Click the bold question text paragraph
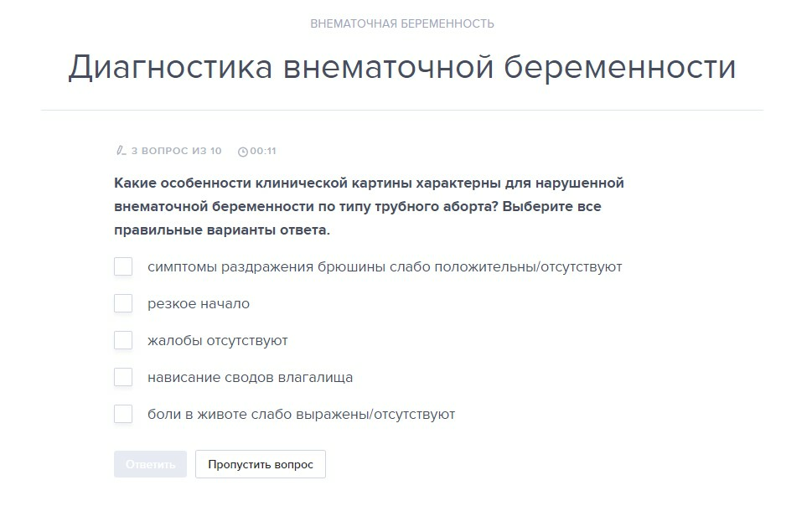This screenshot has width=812, height=506. 369,206
